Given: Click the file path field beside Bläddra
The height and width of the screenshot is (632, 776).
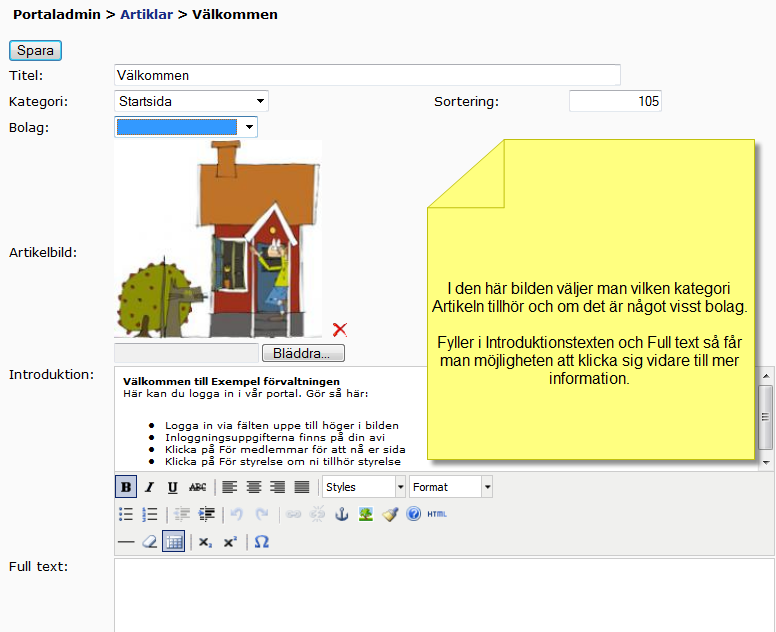Looking at the screenshot, I should tap(187, 353).
